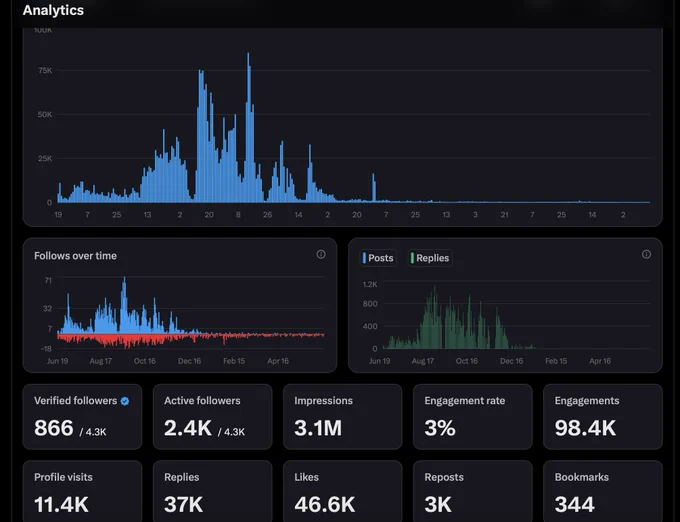Click Dec 16 label under Posts chart

click(511, 361)
